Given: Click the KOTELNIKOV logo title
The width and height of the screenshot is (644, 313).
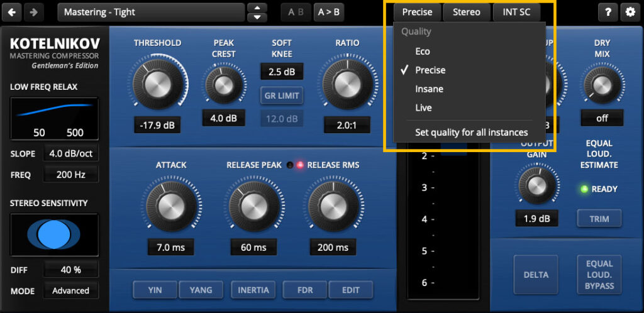Looking at the screenshot, I should pyautogui.click(x=54, y=43).
